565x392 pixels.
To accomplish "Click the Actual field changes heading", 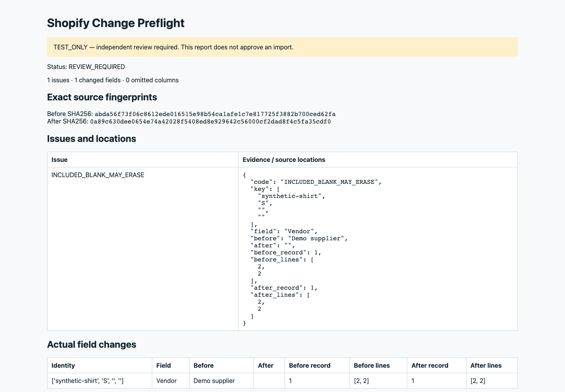I will coord(91,345).
